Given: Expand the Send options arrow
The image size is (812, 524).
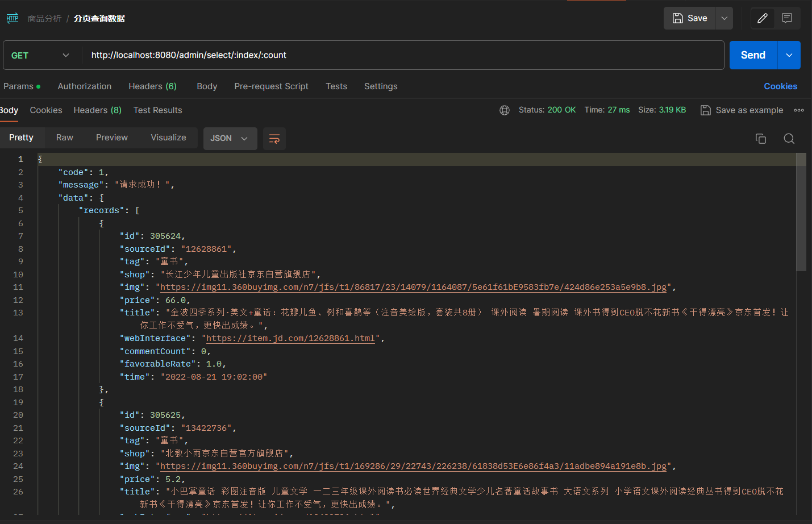Looking at the screenshot, I should point(789,55).
